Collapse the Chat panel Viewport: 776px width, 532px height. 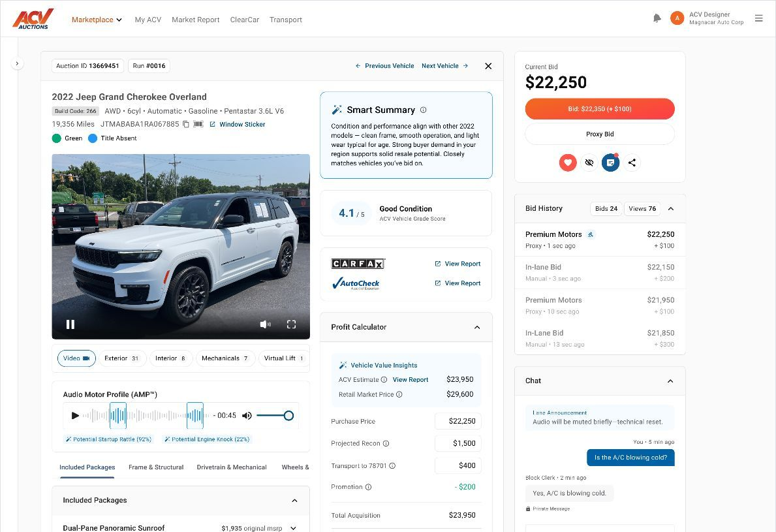click(x=670, y=381)
